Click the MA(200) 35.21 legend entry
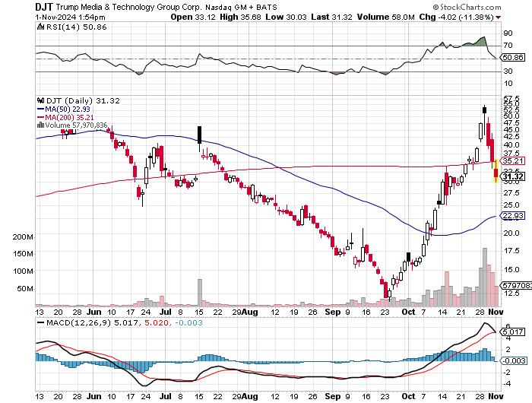 (65, 117)
